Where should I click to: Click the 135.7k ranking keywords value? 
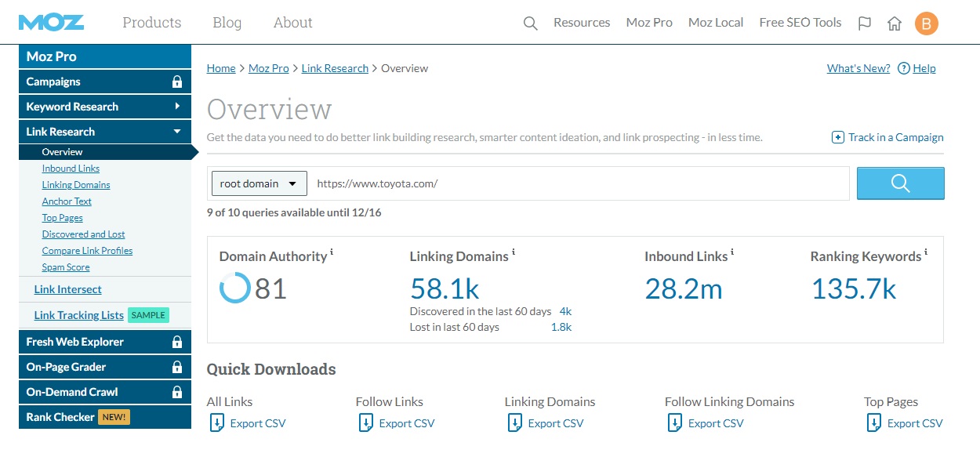coord(854,288)
